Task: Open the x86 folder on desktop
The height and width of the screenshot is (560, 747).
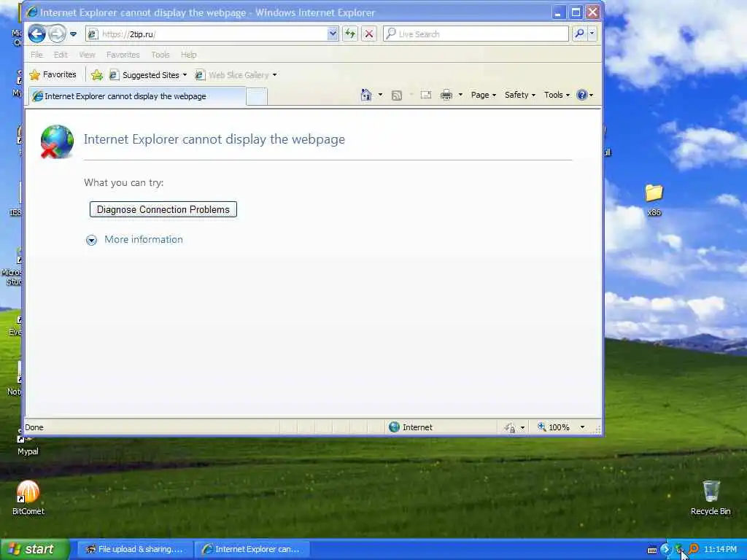Action: [x=654, y=200]
